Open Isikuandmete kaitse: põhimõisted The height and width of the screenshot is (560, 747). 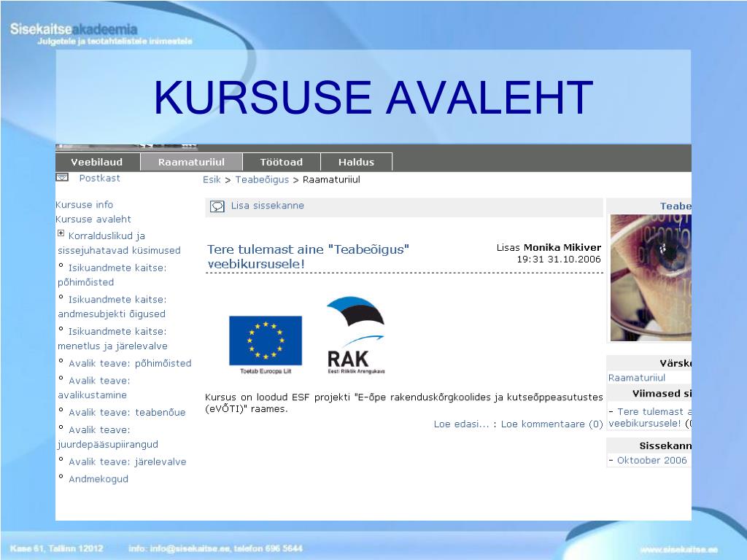(112, 275)
